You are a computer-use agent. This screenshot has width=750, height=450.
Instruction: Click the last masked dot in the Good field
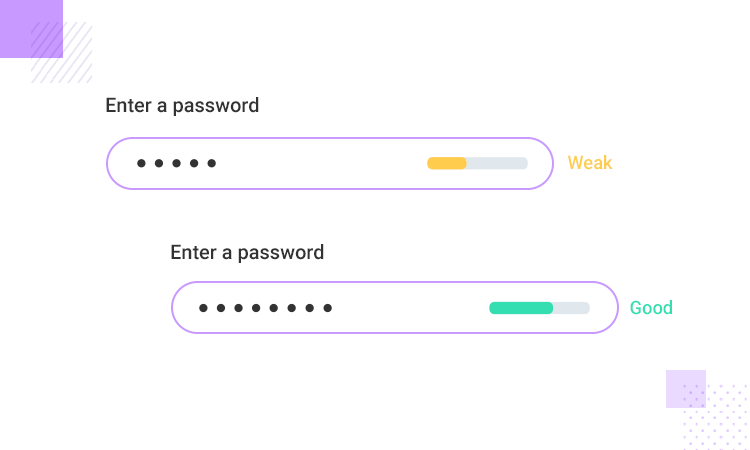[327, 308]
